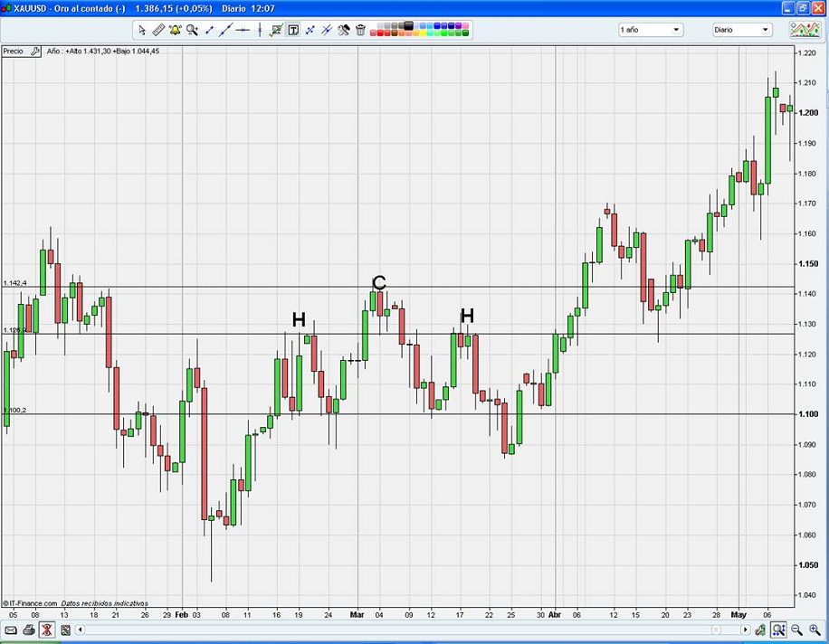Click the envelope send-by-mail icon

tap(11, 630)
